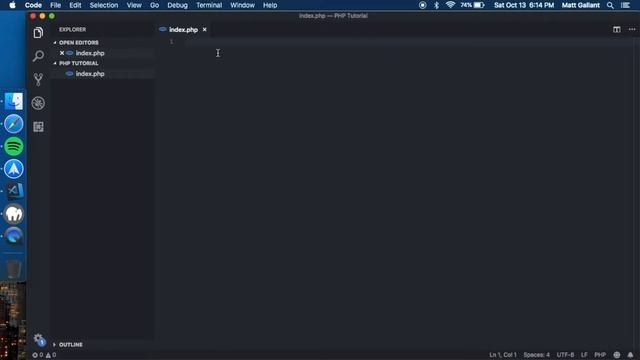
Task: Close the index.php editor tab
Action: (x=204, y=29)
